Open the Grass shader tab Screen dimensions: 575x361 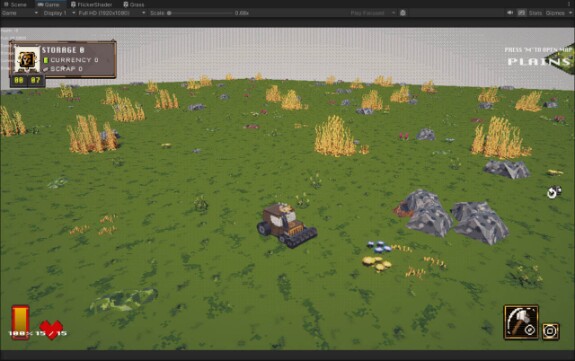133,4
